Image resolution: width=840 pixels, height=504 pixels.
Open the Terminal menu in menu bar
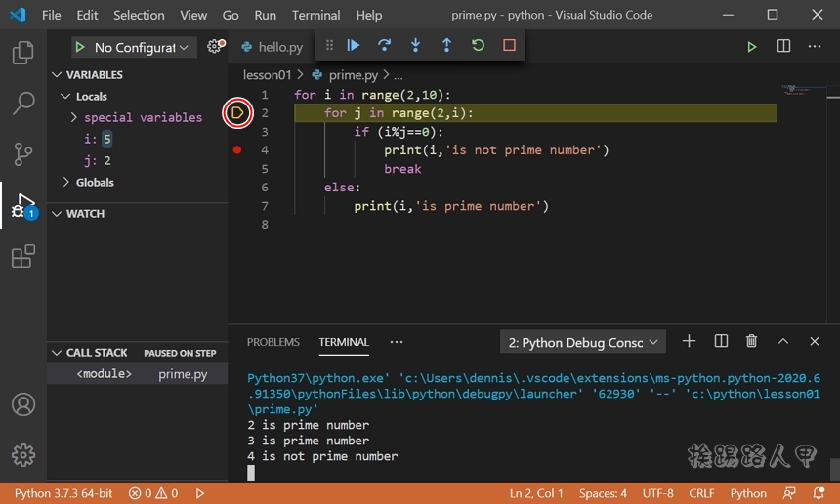(x=315, y=16)
